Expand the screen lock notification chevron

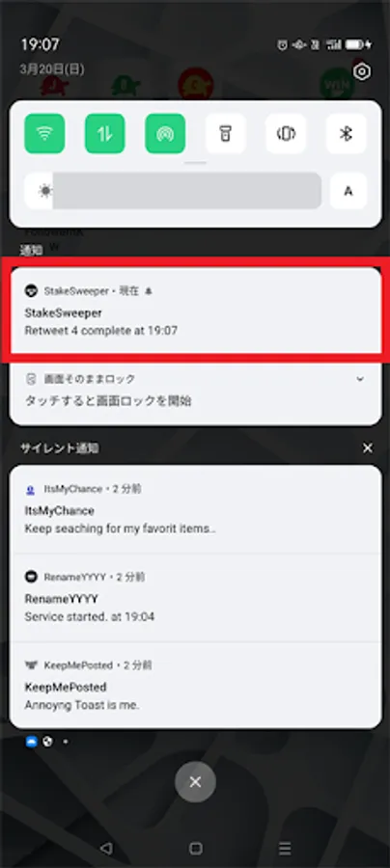(x=360, y=379)
